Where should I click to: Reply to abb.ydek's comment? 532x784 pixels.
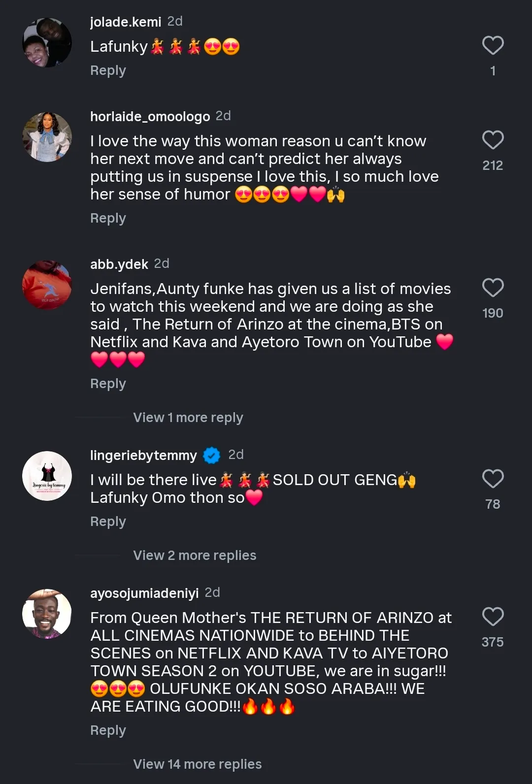coord(108,384)
